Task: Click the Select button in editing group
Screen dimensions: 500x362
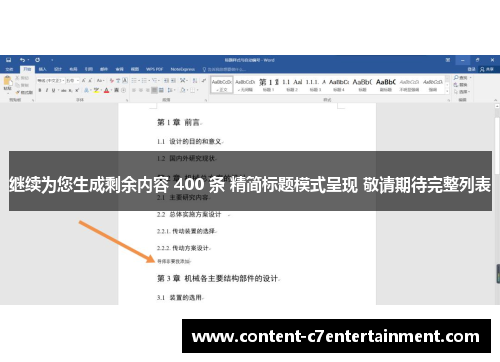Action: tap(462, 92)
